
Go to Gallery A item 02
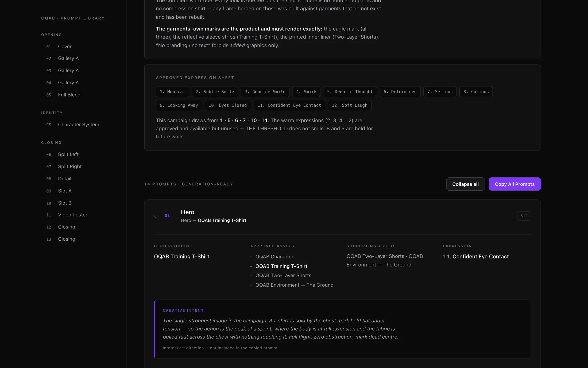pyautogui.click(x=68, y=58)
